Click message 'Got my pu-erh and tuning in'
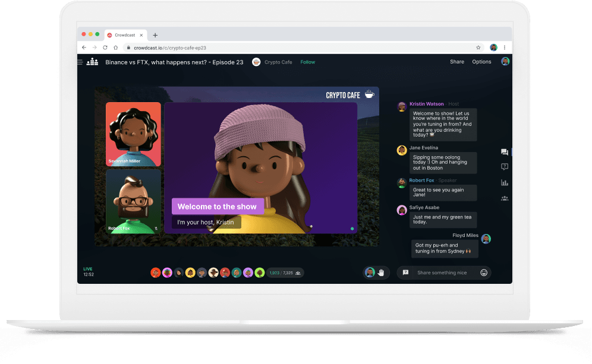This screenshot has width=592, height=364. (445, 248)
